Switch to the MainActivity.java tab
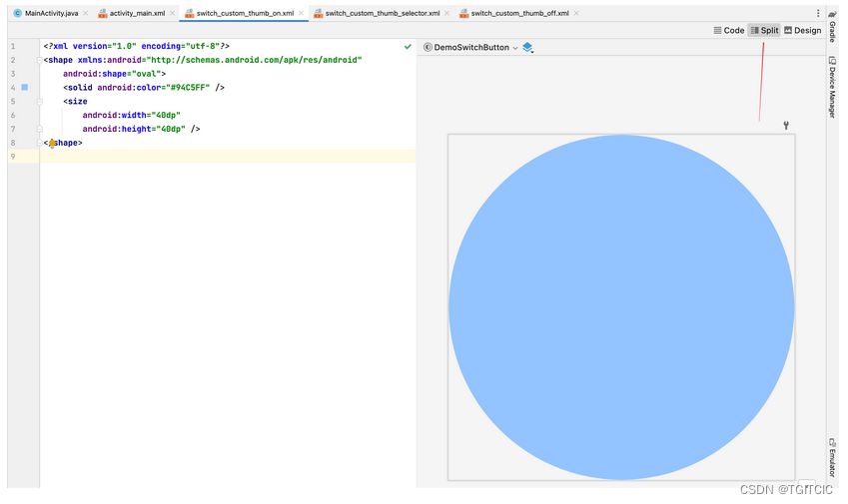The image size is (848, 504). (x=45, y=13)
